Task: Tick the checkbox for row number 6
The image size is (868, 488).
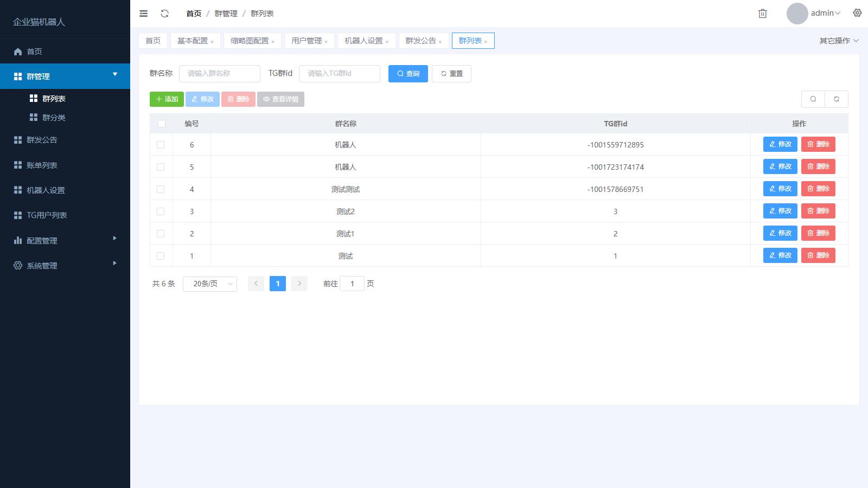Action: pyautogui.click(x=161, y=145)
